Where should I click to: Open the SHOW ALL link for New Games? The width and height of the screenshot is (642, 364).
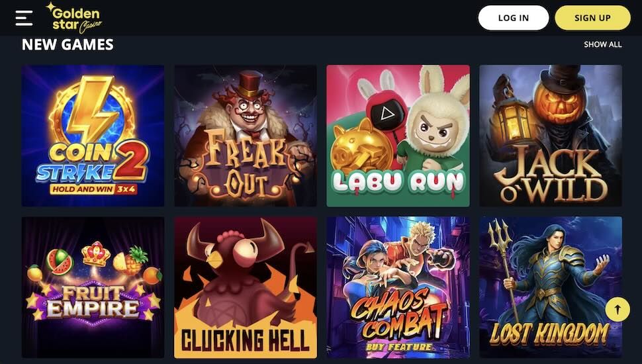[603, 44]
